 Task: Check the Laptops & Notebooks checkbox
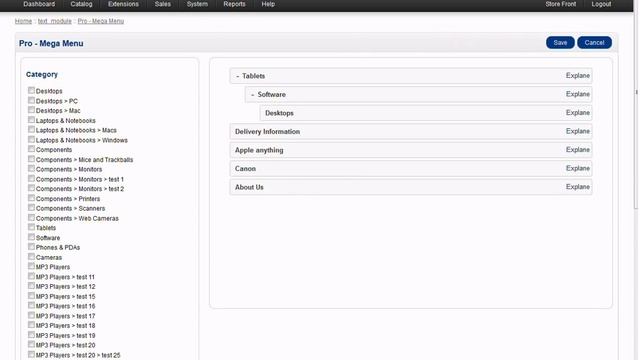click(x=31, y=120)
